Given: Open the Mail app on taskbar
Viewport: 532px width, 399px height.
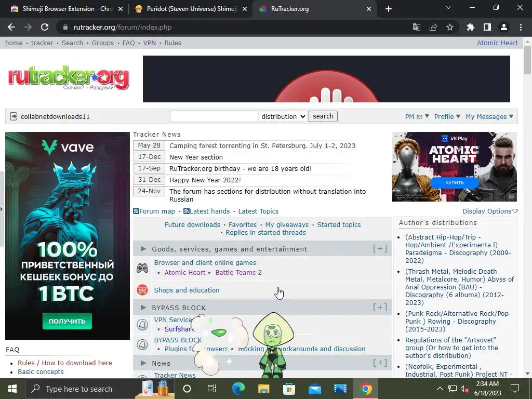Looking at the screenshot, I should (x=314, y=389).
